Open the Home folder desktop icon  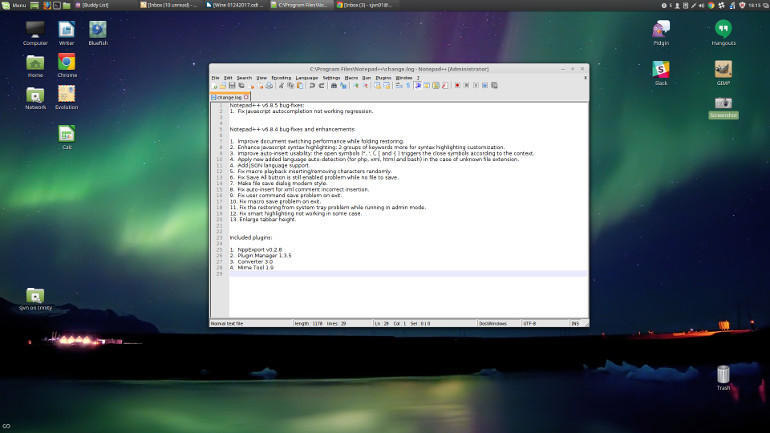(35, 66)
